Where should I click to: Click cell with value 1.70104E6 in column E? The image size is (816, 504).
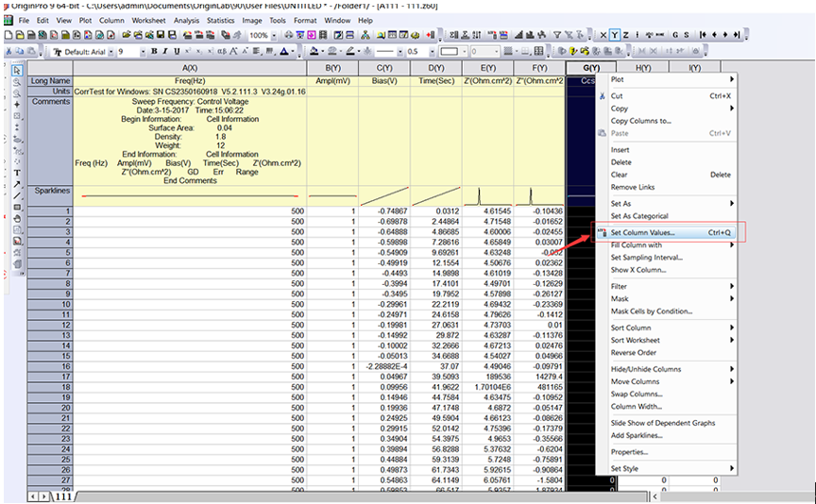pyautogui.click(x=487, y=387)
